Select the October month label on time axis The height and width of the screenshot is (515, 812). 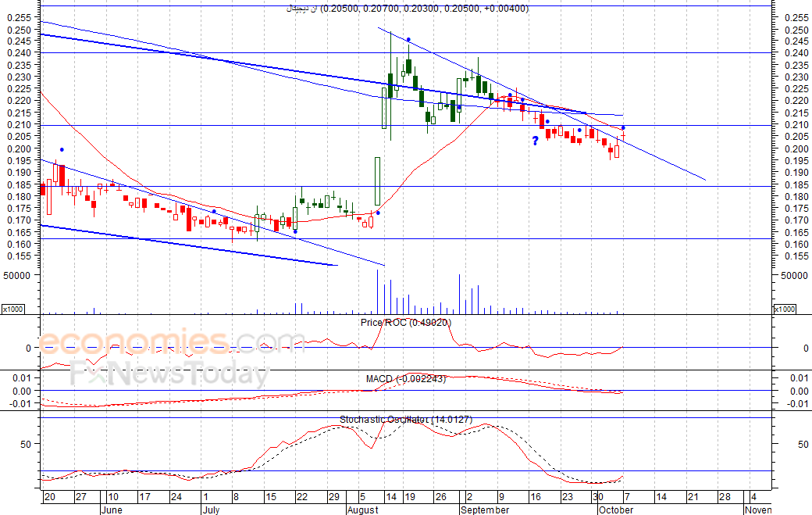point(616,510)
